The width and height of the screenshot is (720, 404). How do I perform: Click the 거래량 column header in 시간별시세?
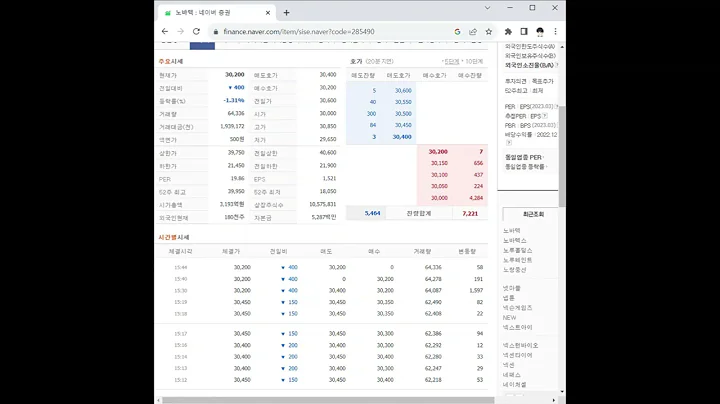[x=422, y=252]
